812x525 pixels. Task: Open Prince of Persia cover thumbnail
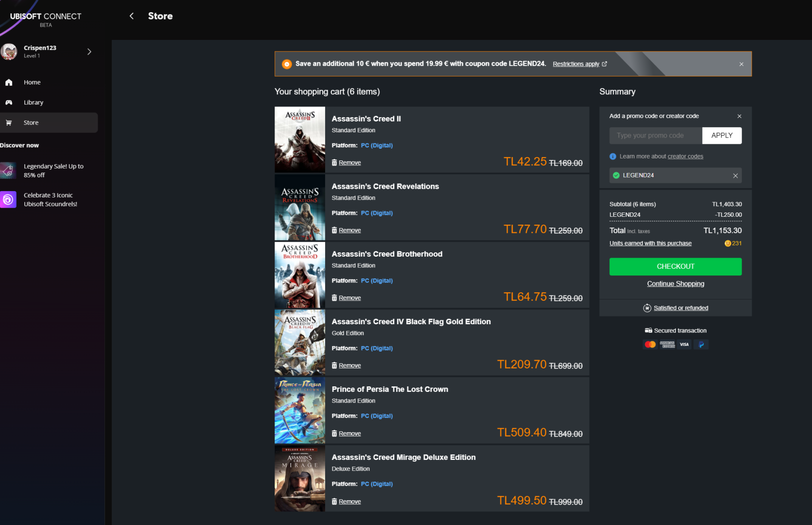click(300, 410)
